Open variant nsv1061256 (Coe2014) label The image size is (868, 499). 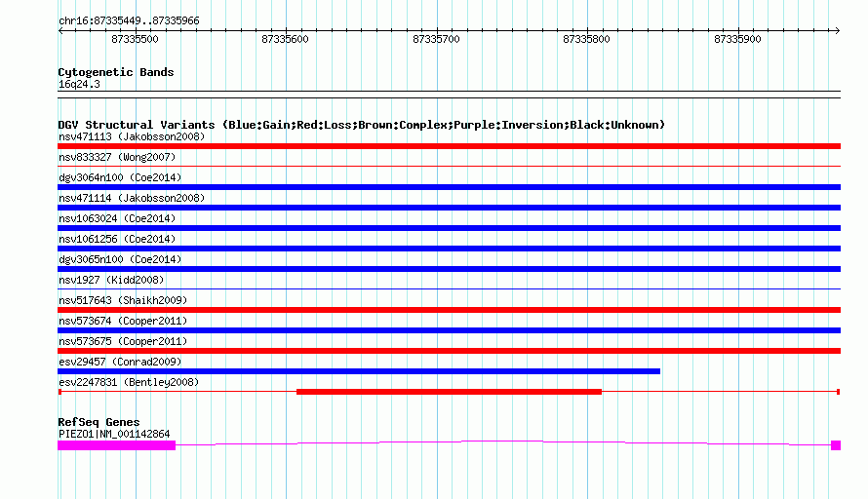point(117,239)
